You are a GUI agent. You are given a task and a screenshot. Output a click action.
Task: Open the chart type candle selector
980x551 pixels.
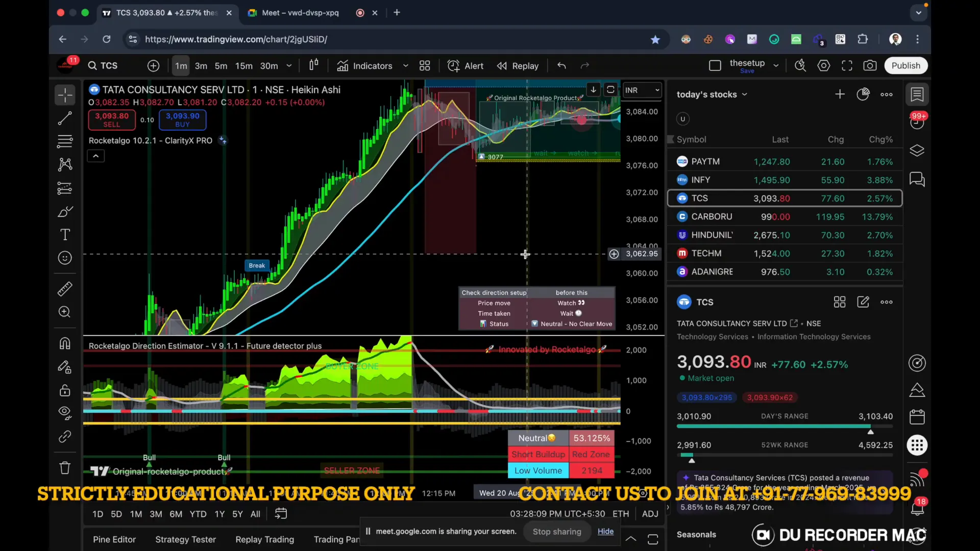313,65
